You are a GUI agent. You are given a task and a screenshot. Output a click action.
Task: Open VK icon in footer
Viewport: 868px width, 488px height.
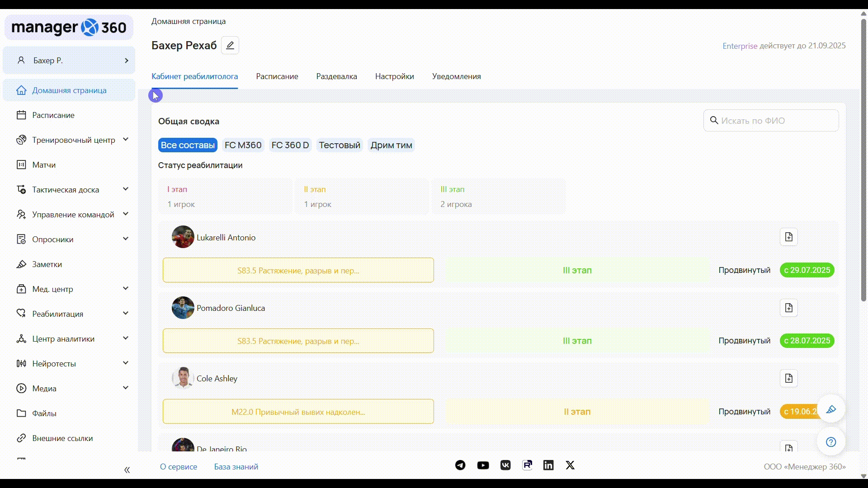pyautogui.click(x=505, y=465)
